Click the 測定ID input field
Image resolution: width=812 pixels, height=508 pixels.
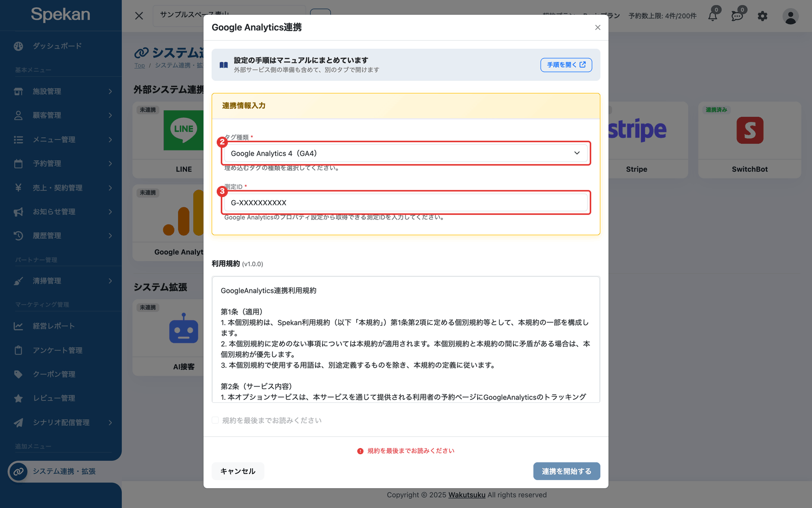pyautogui.click(x=406, y=203)
